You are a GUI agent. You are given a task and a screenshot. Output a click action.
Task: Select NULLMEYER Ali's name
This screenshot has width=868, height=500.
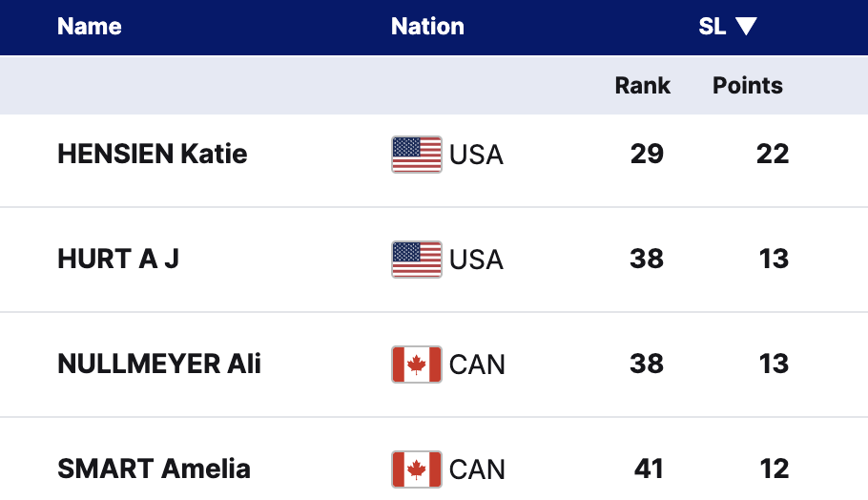(159, 365)
